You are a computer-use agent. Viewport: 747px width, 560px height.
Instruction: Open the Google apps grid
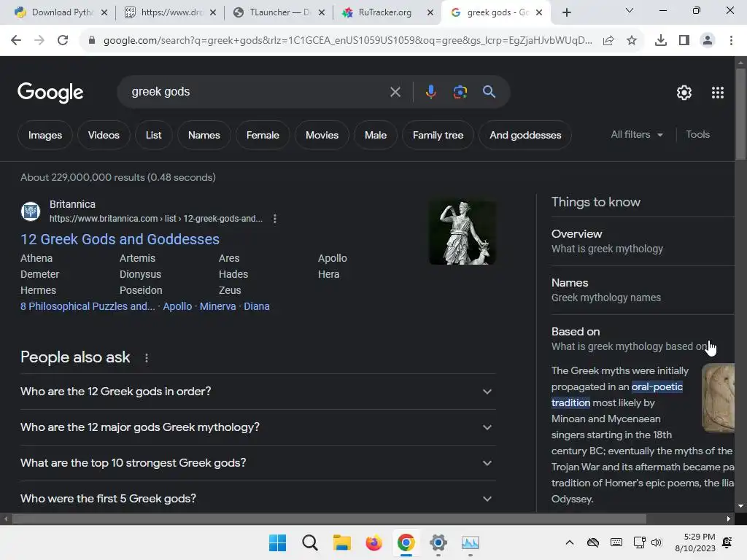[x=718, y=93]
